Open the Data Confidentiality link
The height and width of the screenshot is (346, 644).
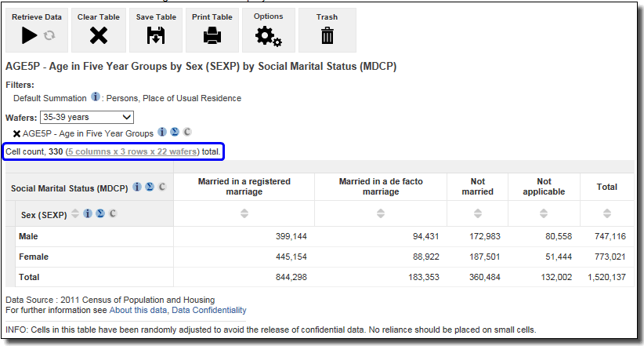pyautogui.click(x=208, y=311)
